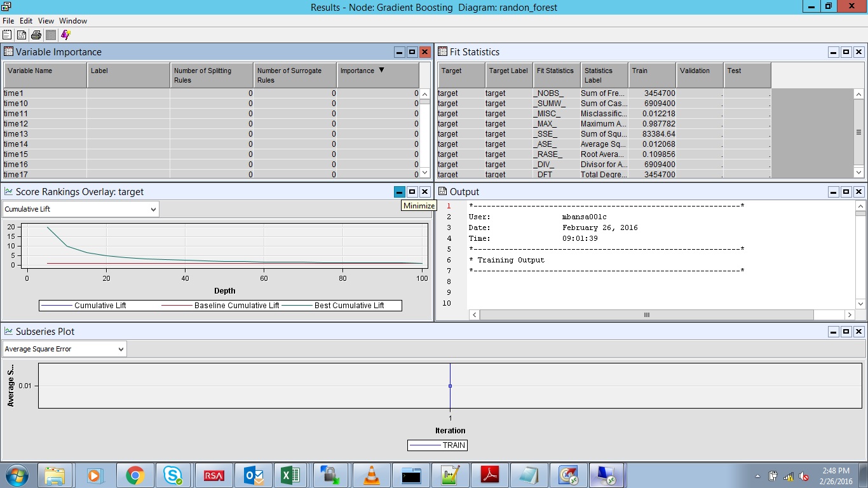The width and height of the screenshot is (868, 488).
Task: Click the Importance column sort arrow
Action: pos(381,71)
